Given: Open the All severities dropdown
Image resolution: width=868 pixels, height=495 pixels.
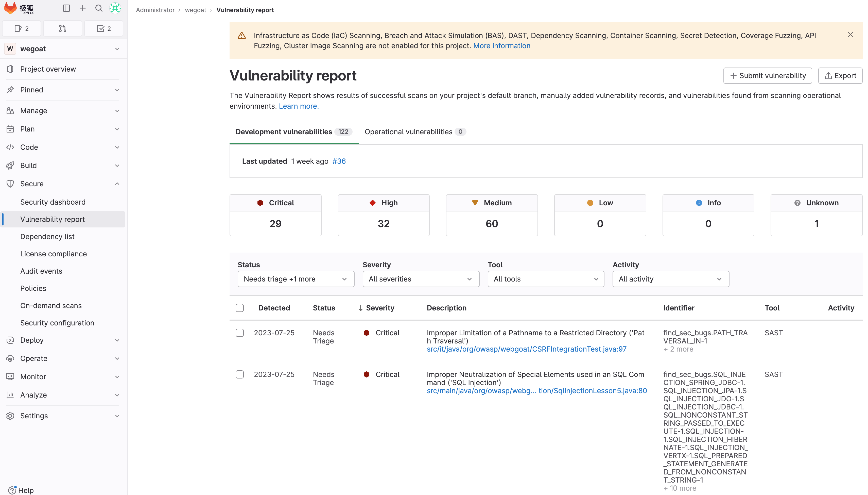Looking at the screenshot, I should (x=421, y=279).
